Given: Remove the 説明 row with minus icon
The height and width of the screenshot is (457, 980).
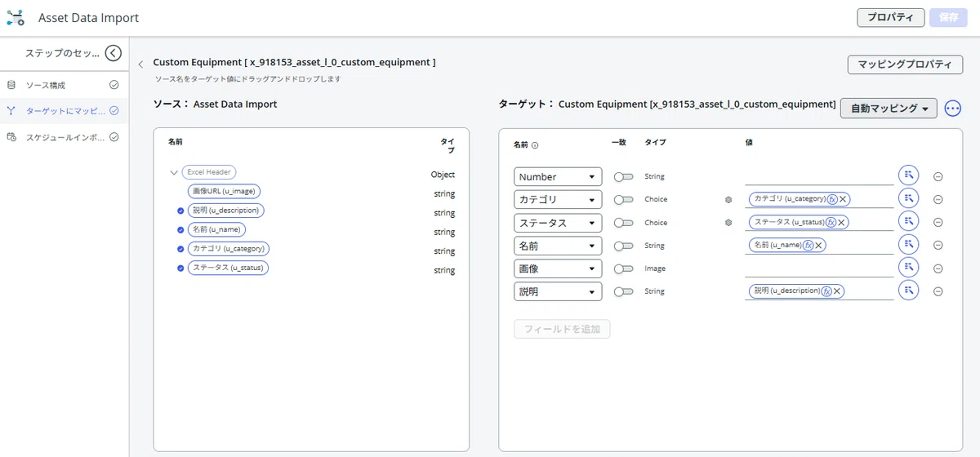Looking at the screenshot, I should pos(938,291).
